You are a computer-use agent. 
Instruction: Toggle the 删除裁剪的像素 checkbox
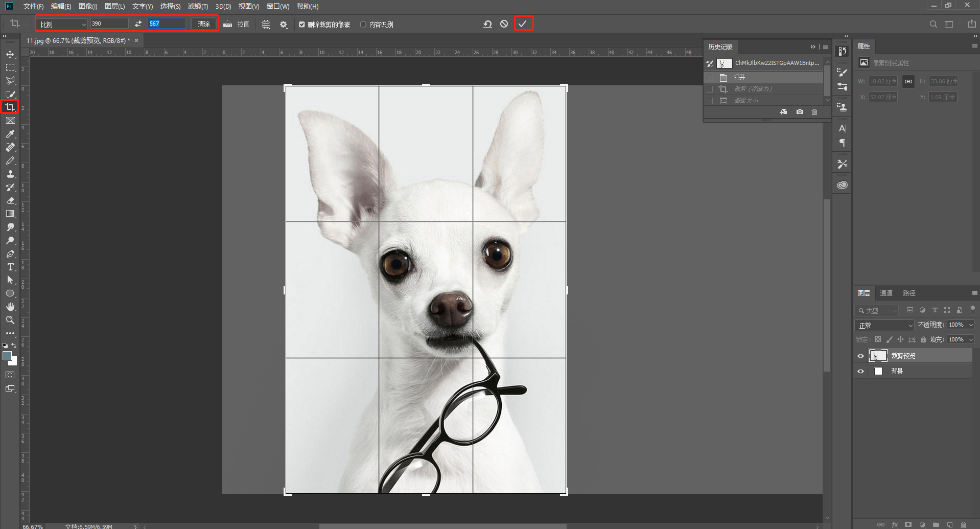coord(302,25)
